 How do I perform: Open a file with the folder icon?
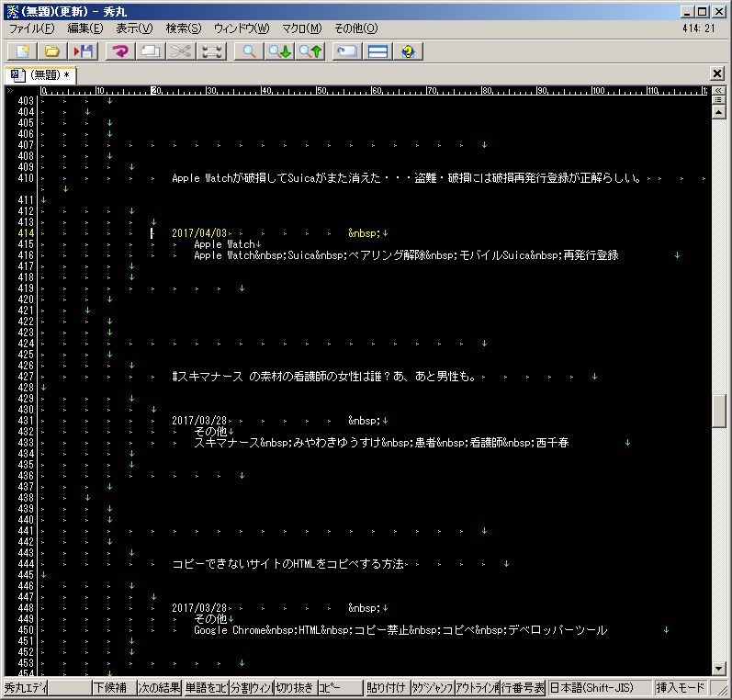[x=52, y=51]
